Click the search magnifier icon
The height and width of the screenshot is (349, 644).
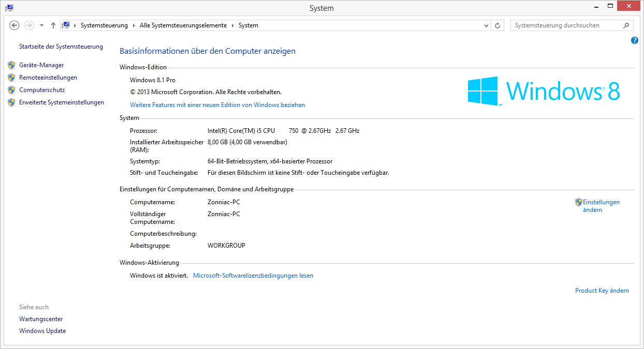pyautogui.click(x=626, y=25)
